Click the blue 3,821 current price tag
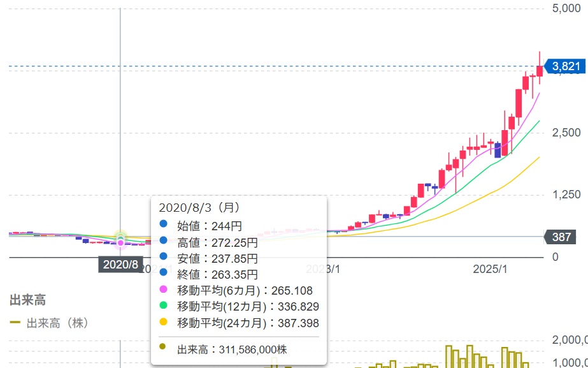Viewport: 588px width, 368px height. pyautogui.click(x=564, y=66)
